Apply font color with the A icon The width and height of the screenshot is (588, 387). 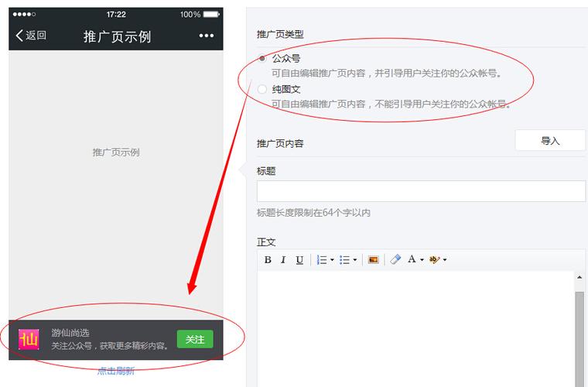coord(412,259)
